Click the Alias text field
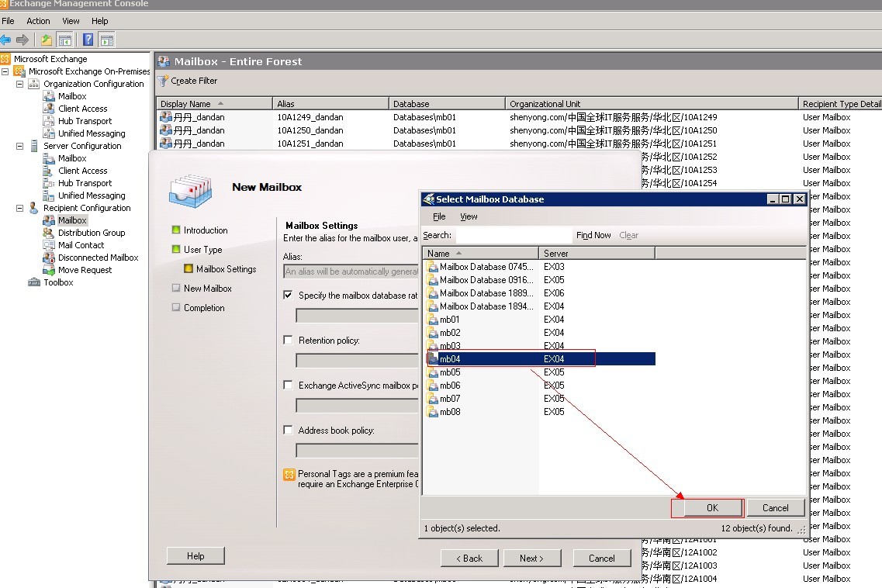 (351, 272)
